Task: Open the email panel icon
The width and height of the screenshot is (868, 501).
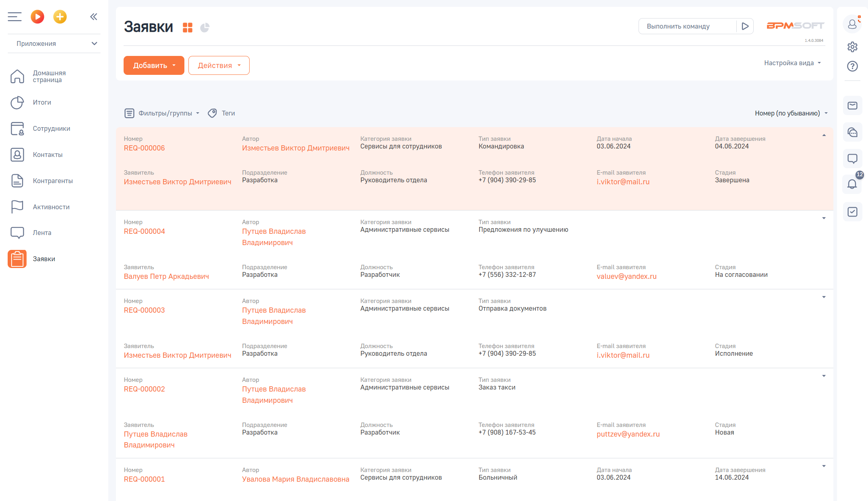Action: (x=852, y=105)
